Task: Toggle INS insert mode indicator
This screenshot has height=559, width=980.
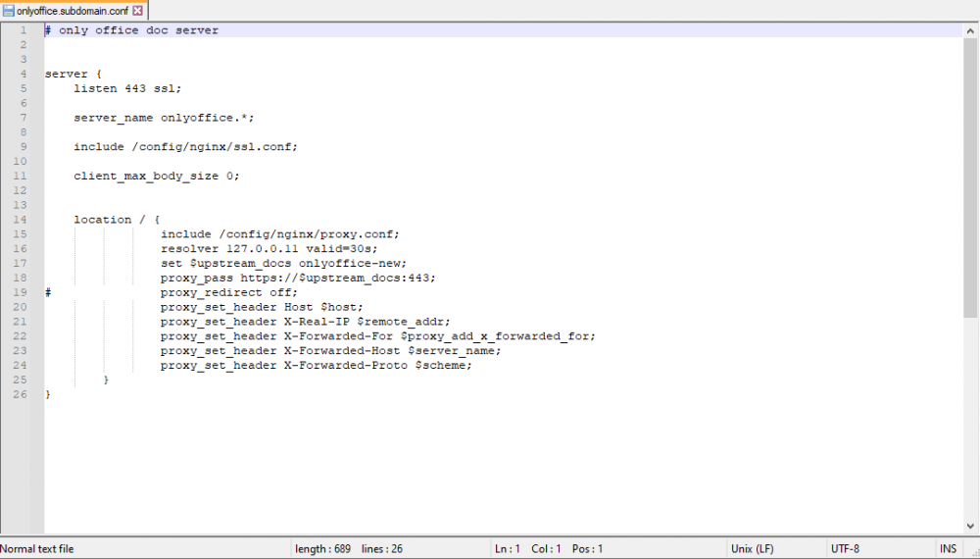Action: (x=948, y=549)
